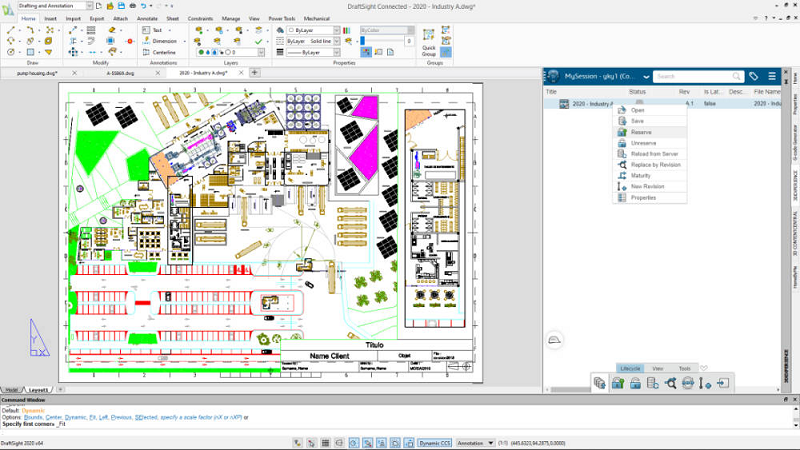Image resolution: width=800 pixels, height=450 pixels.
Task: Select the Text annotation tool
Action: click(158, 30)
